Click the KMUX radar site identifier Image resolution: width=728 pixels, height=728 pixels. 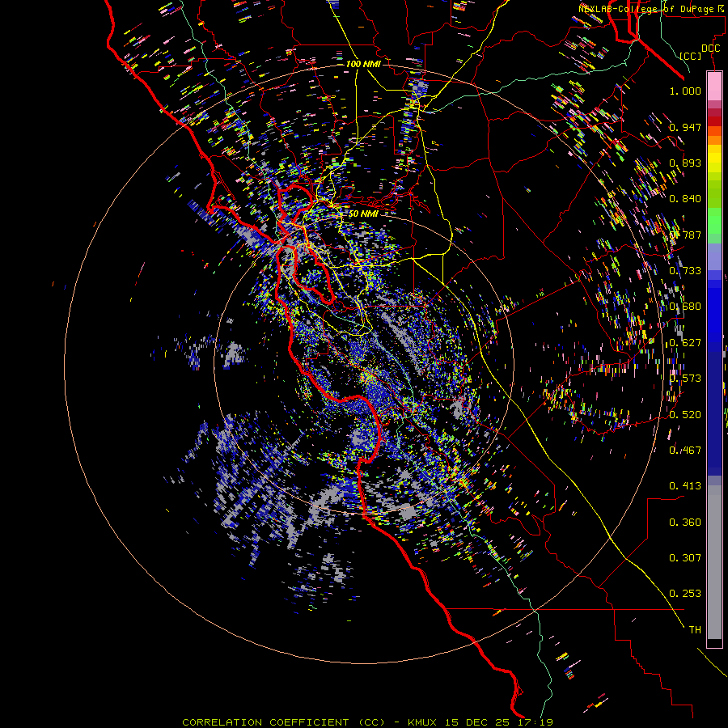[422, 722]
